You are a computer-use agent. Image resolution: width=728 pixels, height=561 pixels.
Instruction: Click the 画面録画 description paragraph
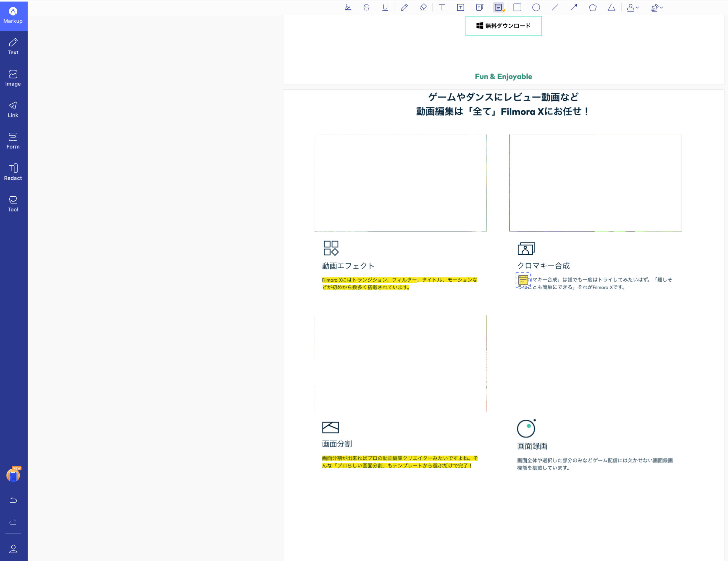point(595,464)
